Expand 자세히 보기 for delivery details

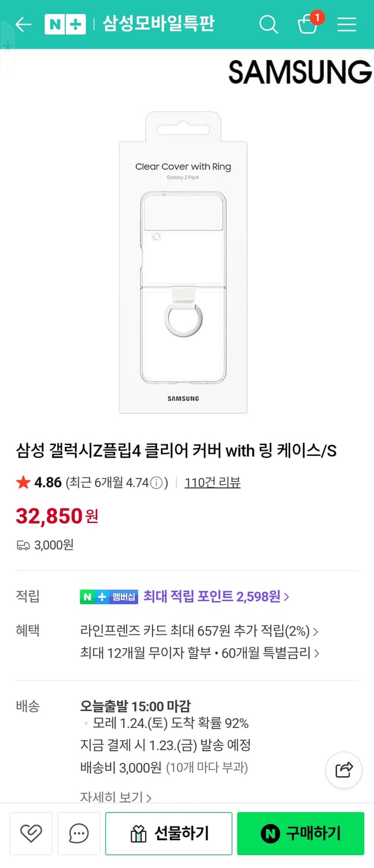tap(113, 797)
